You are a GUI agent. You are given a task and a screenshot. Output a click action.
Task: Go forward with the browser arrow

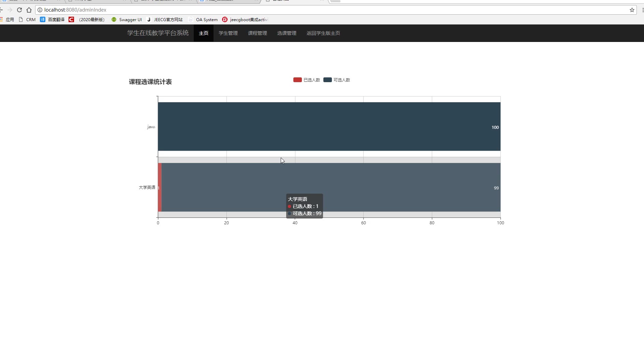[x=10, y=10]
